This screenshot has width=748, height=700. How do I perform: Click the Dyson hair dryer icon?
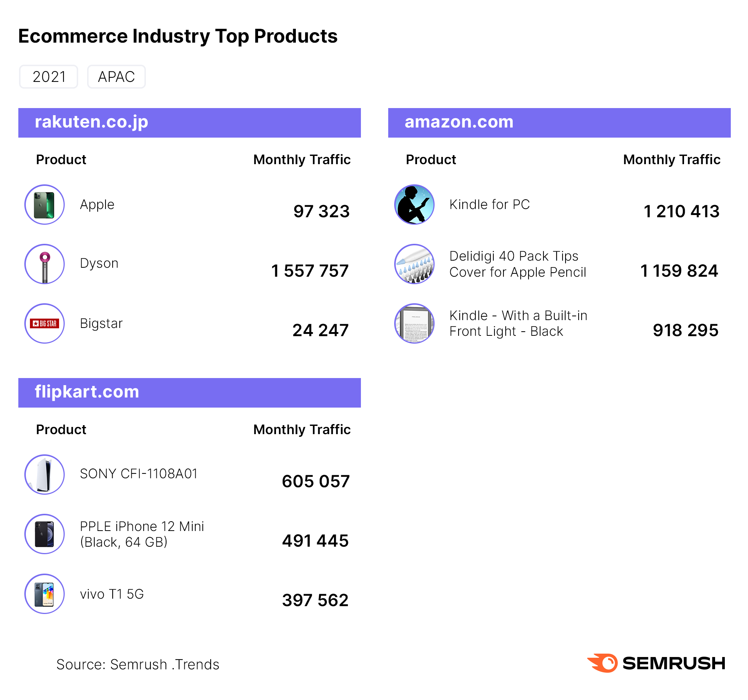(45, 264)
